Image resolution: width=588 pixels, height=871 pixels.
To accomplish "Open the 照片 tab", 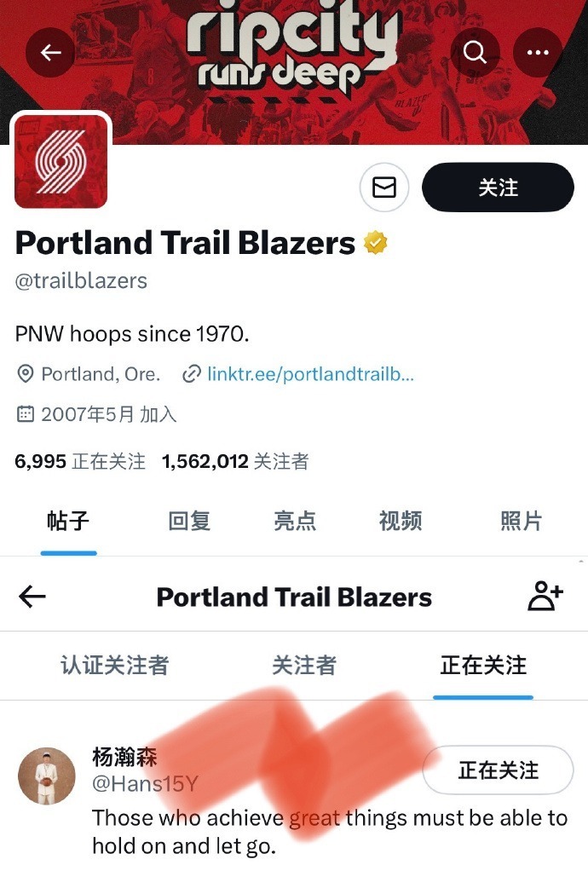I will 521,521.
